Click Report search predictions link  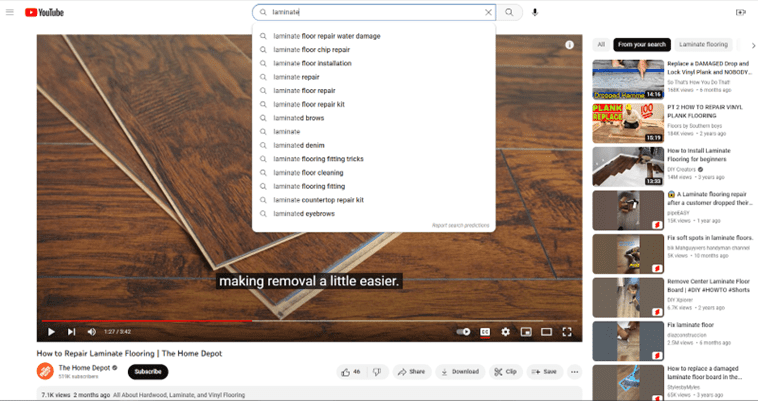(460, 225)
